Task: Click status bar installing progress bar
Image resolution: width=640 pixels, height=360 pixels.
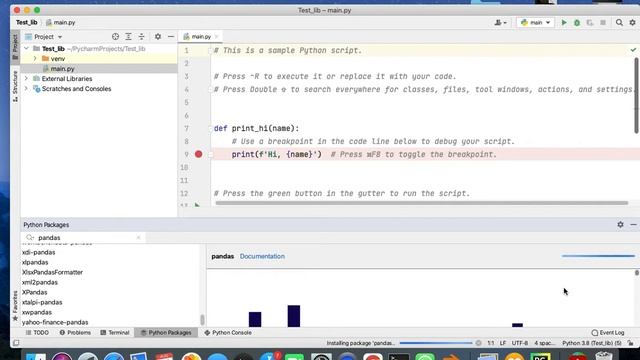Action: point(436,343)
